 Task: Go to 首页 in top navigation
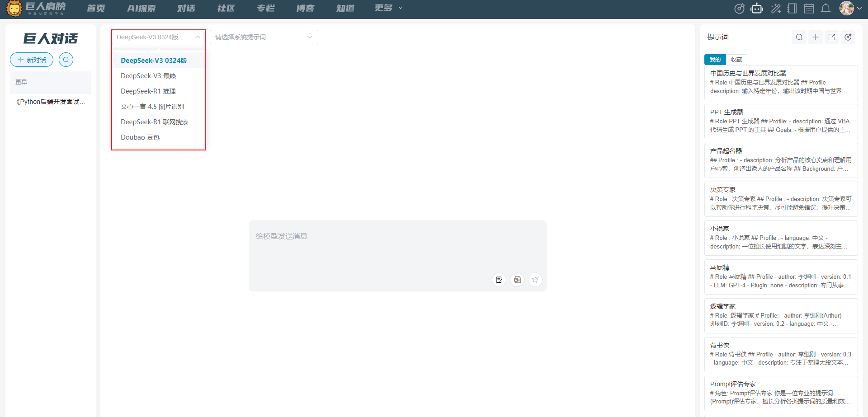coord(96,8)
